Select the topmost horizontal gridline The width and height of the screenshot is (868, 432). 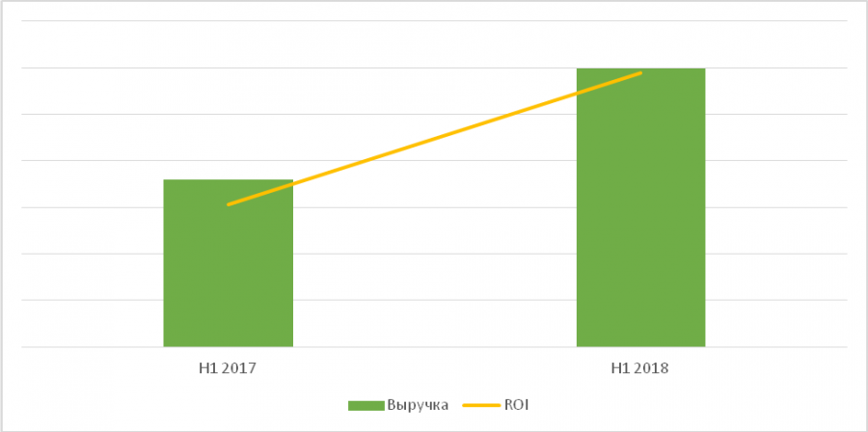[x=434, y=21]
